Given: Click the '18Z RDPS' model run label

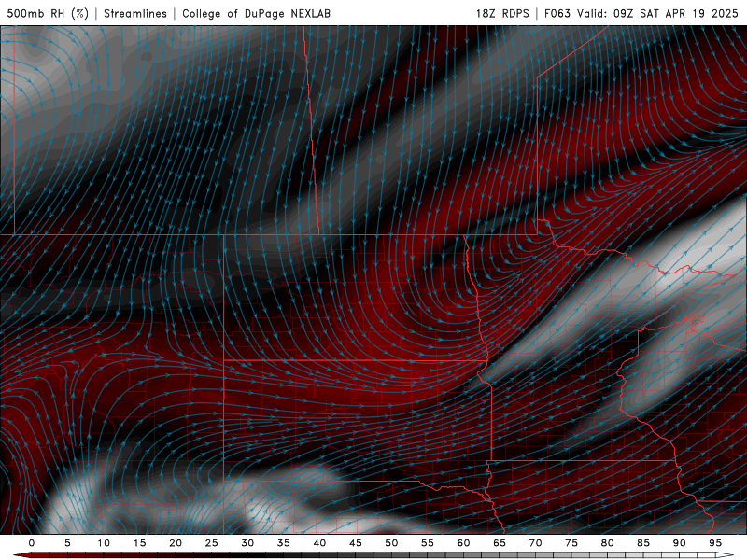Looking at the screenshot, I should [x=502, y=13].
